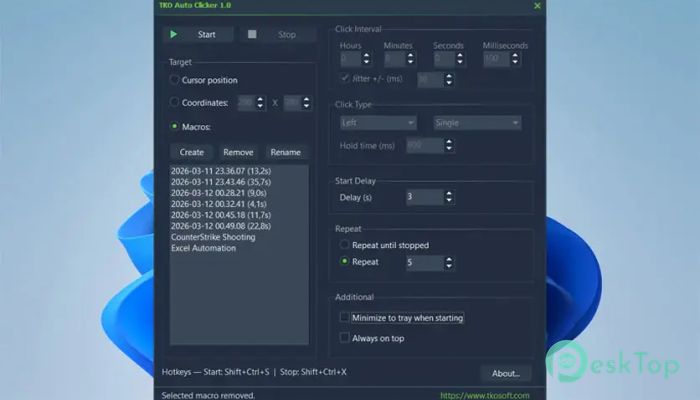Choose the Coordinates target radio button

[174, 102]
